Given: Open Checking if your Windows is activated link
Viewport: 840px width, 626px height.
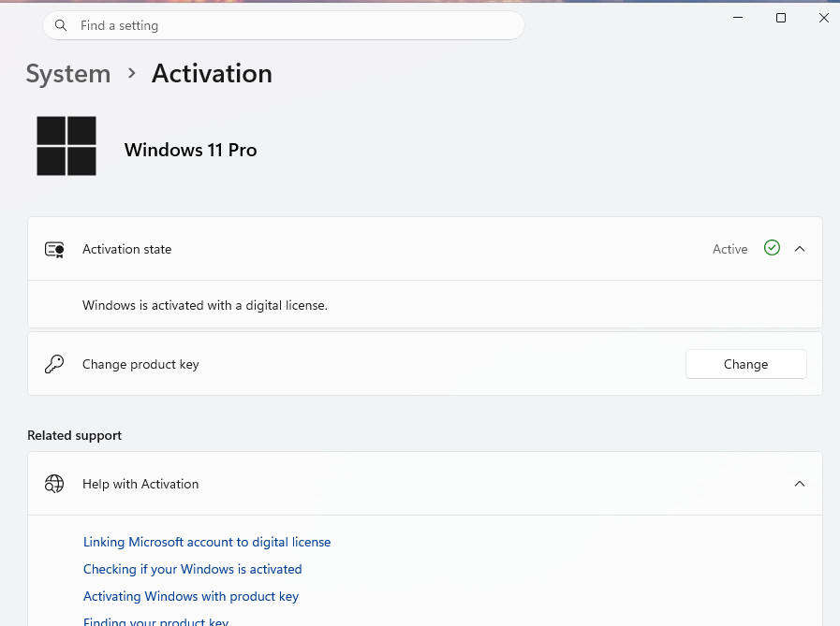Looking at the screenshot, I should click(x=192, y=569).
